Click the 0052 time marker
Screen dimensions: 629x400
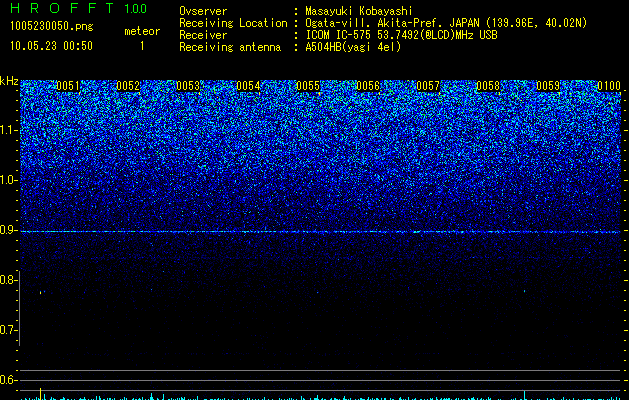pos(128,86)
